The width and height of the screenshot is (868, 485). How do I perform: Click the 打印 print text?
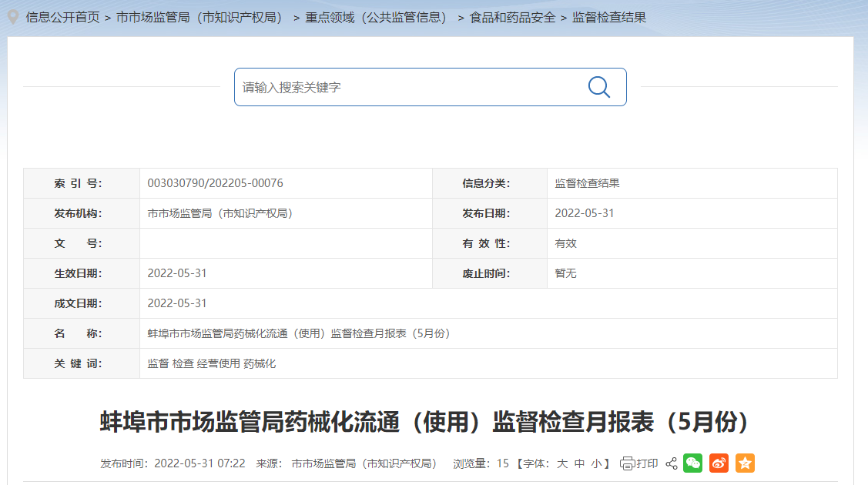647,463
